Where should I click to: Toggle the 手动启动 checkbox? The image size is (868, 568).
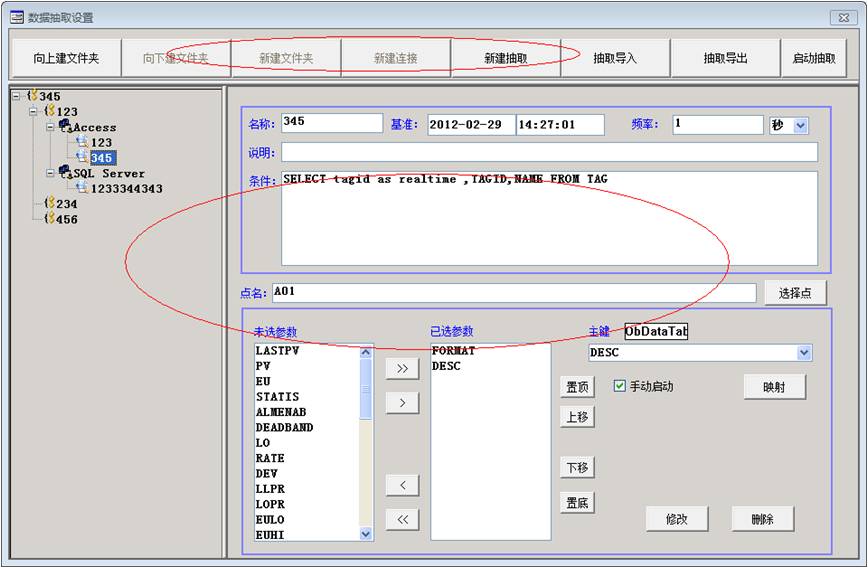620,386
